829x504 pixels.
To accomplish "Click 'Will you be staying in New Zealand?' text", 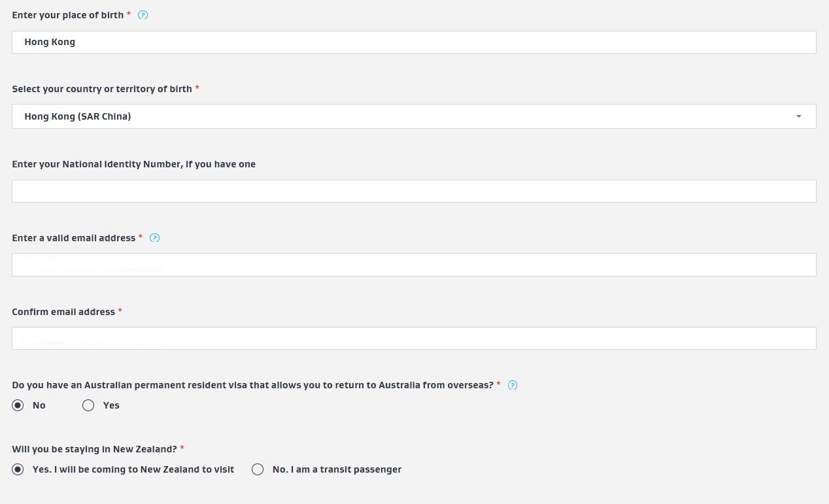I will pyautogui.click(x=94, y=449).
